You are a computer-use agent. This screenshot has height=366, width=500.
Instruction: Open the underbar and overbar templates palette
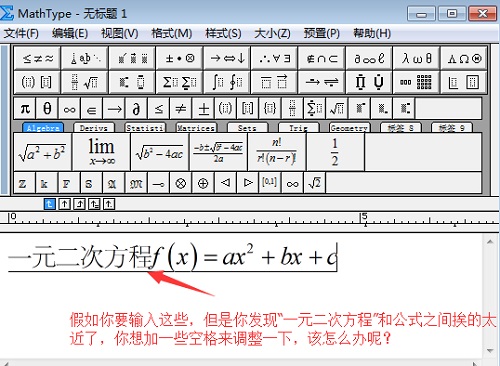click(274, 82)
